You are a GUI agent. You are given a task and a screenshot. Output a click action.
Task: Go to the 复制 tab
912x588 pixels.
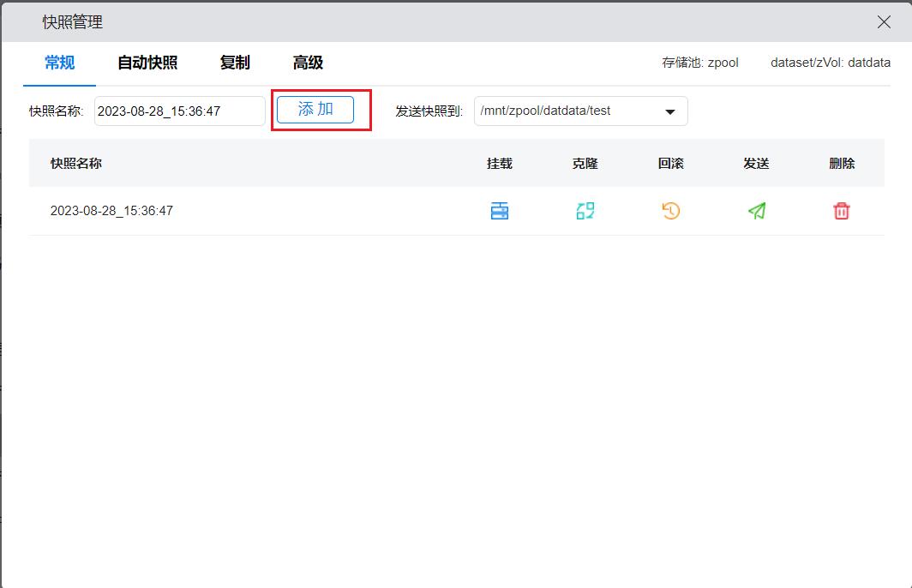click(235, 63)
